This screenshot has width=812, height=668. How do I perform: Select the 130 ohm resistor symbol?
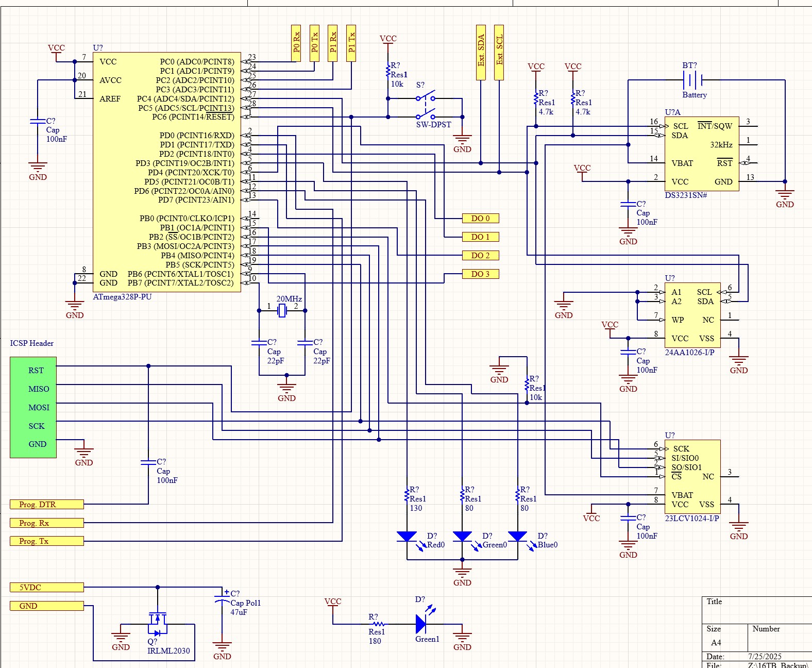[x=407, y=495]
